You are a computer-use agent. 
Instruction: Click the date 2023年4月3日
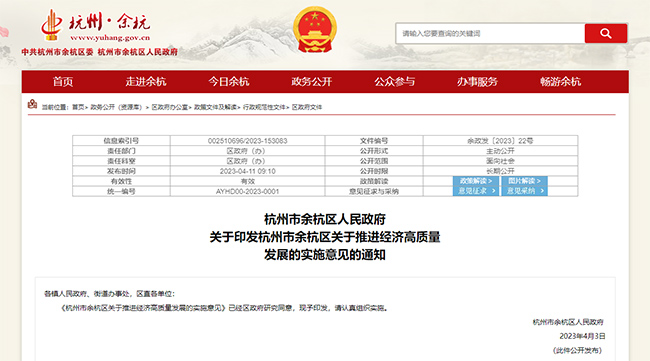point(582,336)
